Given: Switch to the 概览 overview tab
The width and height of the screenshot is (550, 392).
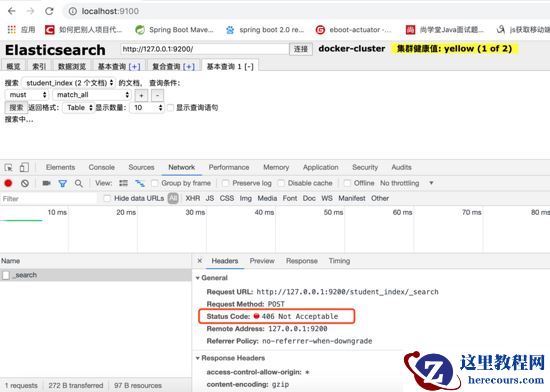Looking at the screenshot, I should pos(13,66).
